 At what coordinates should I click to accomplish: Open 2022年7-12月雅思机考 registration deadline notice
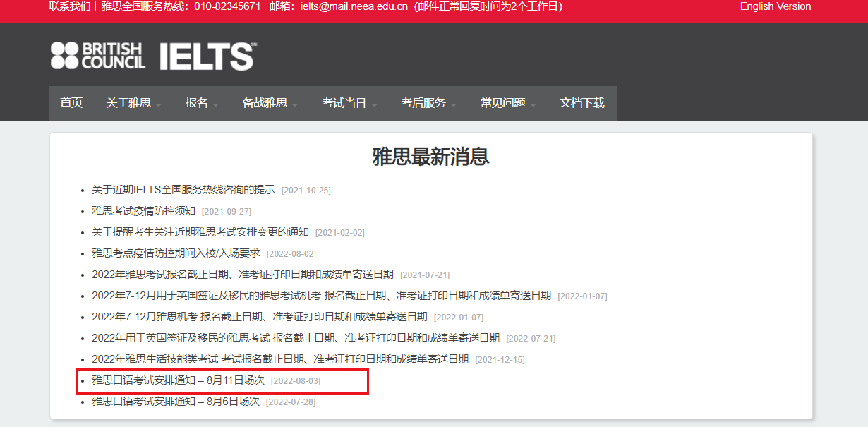point(260,316)
